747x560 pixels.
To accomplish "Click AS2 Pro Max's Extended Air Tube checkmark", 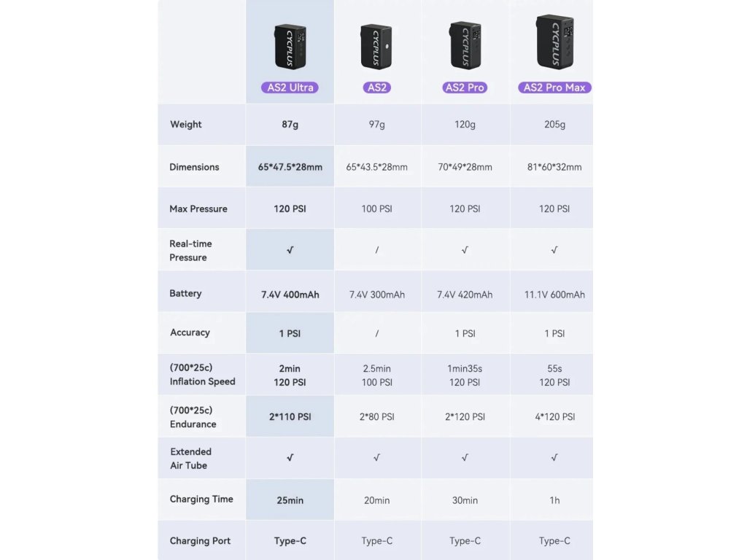I will (x=554, y=458).
